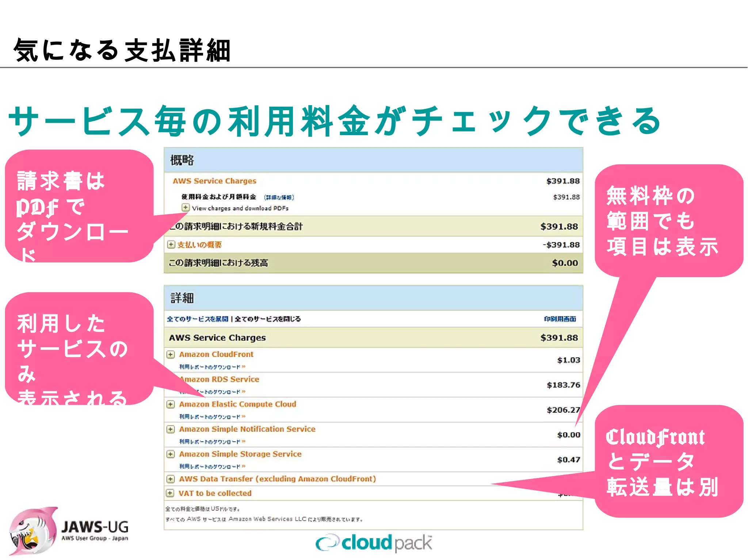
Task: Open the Amazon Elastic Compute Cloud link
Action: (x=237, y=404)
